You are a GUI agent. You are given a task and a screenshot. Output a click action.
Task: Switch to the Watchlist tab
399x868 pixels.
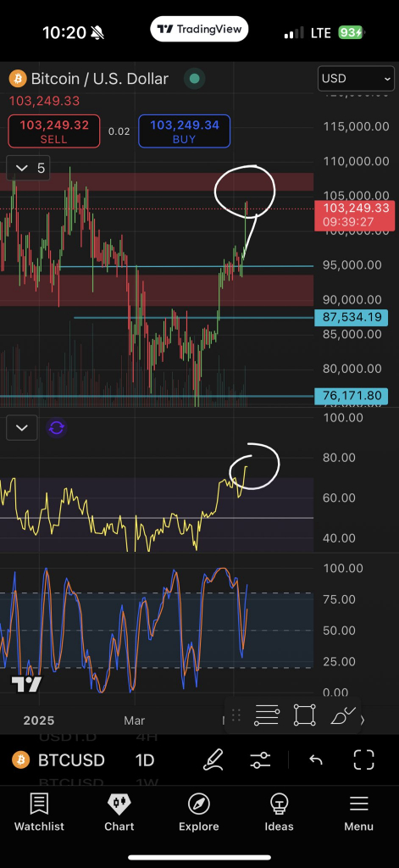[39, 812]
